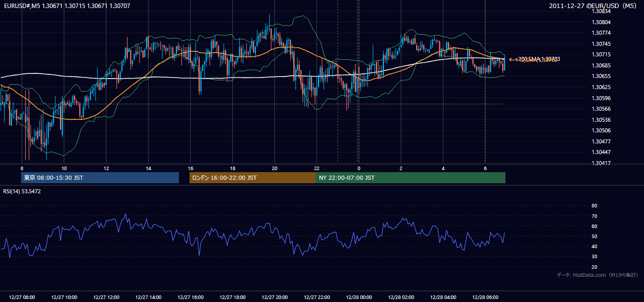Click the 12/27 14:00 time label
The height and width of the screenshot is (302, 644).
(148, 297)
